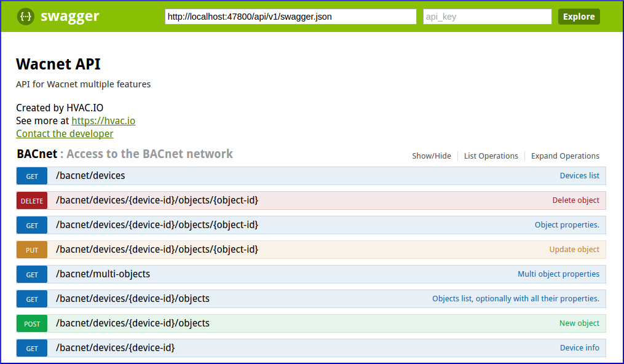Click the swagger brand text
Viewport: 624px width, 364px height.
tap(70, 17)
